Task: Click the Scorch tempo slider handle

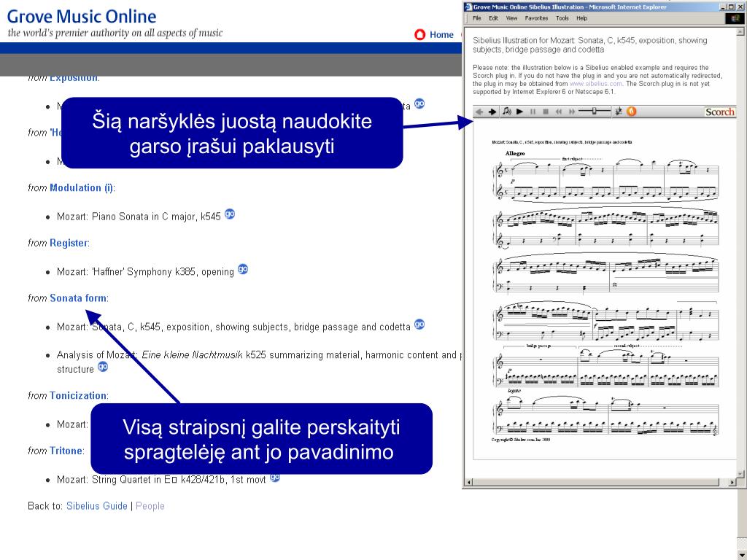Action: click(x=594, y=111)
